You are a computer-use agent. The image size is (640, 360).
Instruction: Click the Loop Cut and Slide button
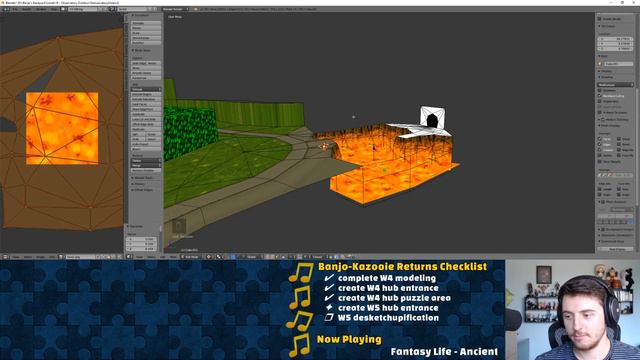tap(146, 119)
